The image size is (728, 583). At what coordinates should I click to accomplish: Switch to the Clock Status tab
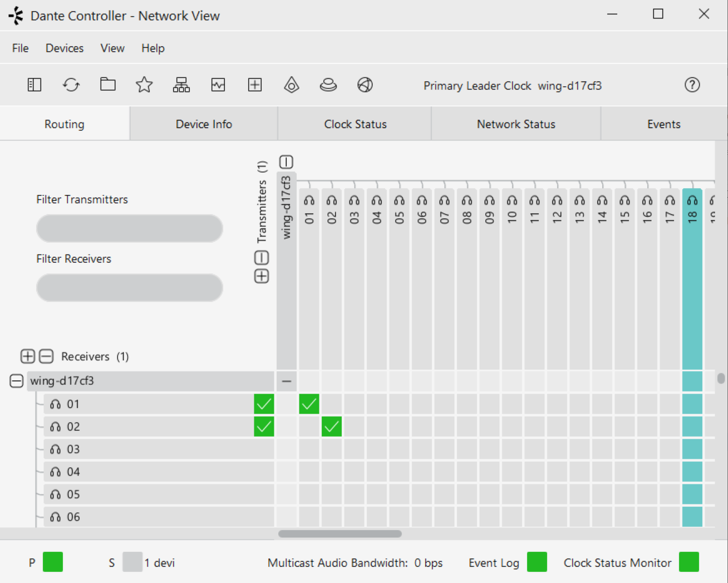355,124
